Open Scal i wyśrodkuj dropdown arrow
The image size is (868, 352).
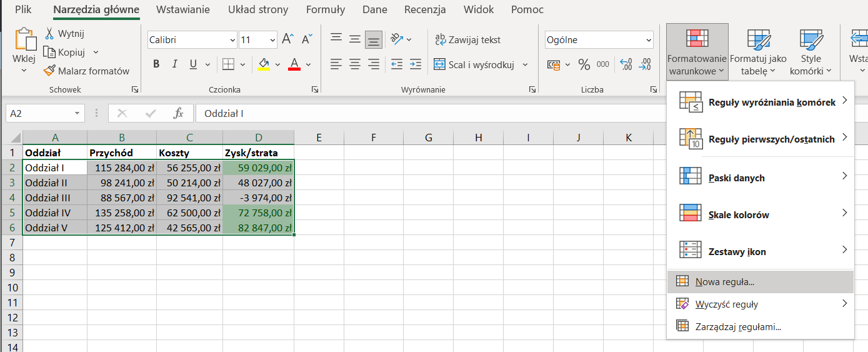tap(525, 64)
